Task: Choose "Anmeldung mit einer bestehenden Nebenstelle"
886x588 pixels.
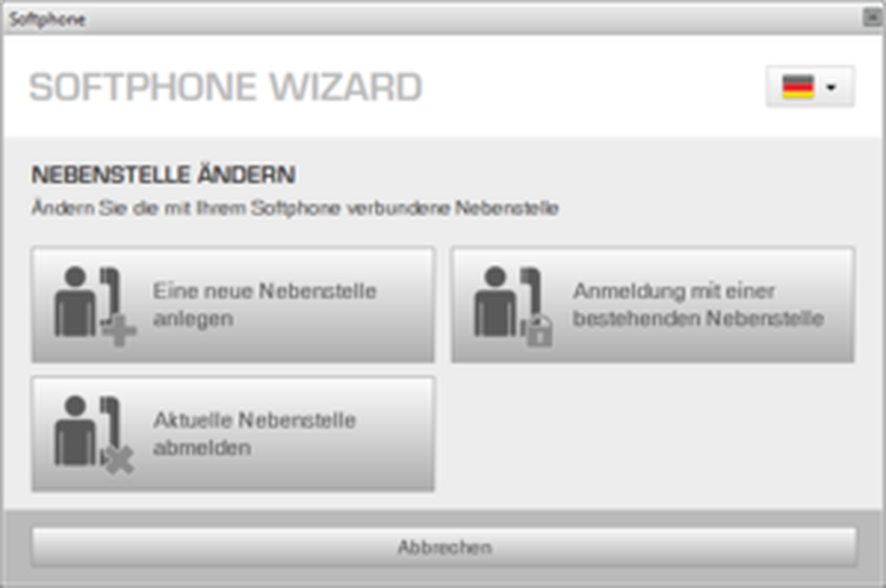Action: (653, 305)
